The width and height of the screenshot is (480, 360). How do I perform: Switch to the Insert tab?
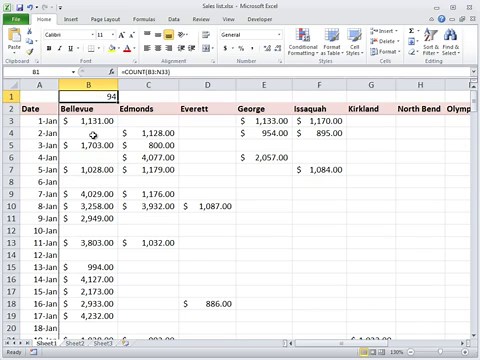tap(71, 19)
